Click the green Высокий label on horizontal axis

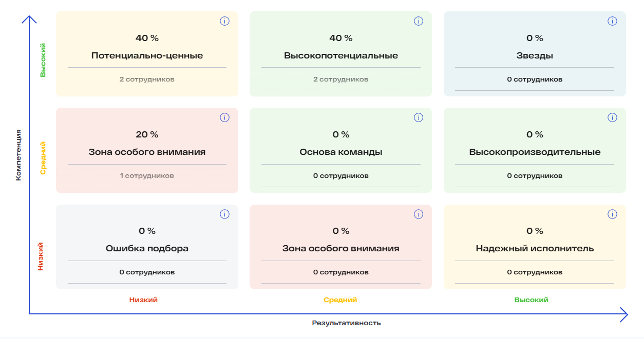click(x=532, y=300)
